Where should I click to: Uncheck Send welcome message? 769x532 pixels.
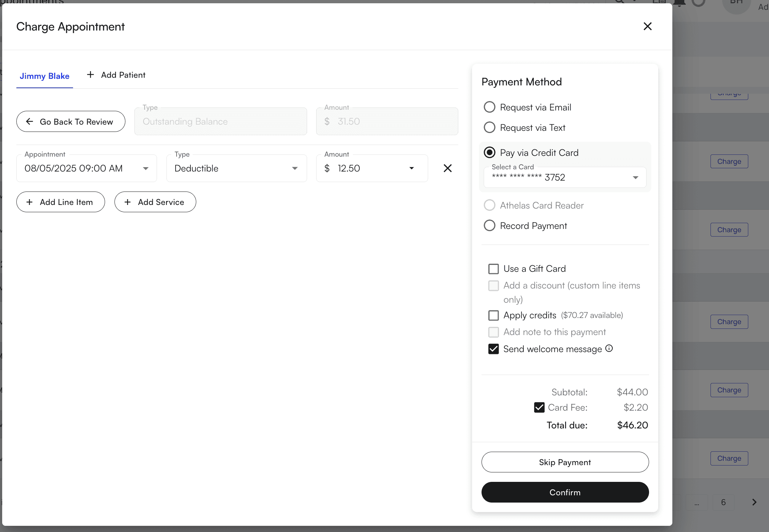[x=493, y=349]
